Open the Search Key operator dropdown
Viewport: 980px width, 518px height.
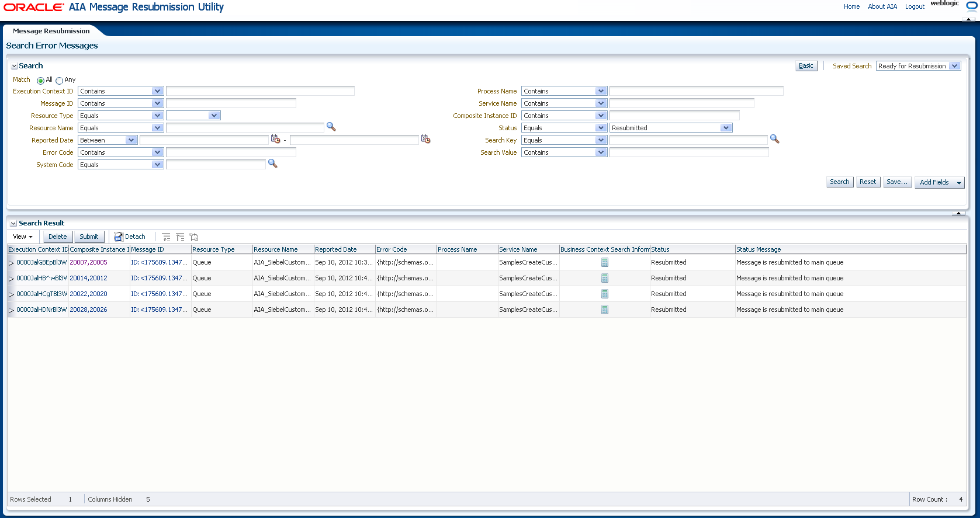pyautogui.click(x=564, y=140)
